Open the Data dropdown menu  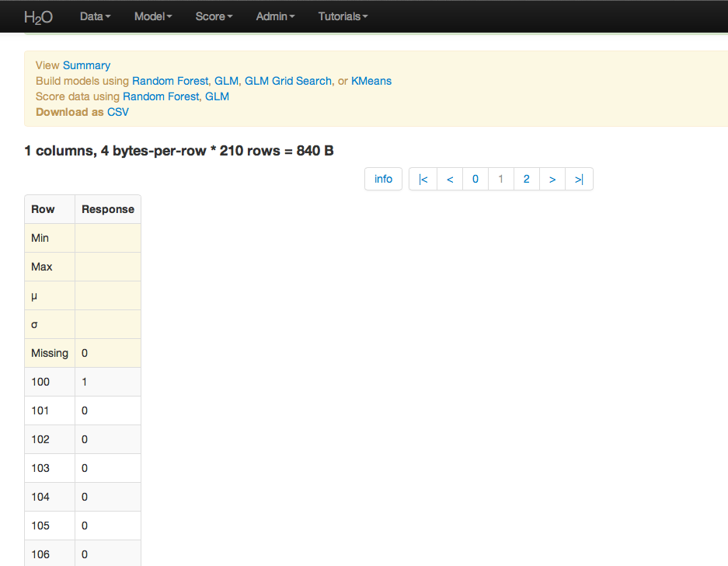(x=95, y=16)
